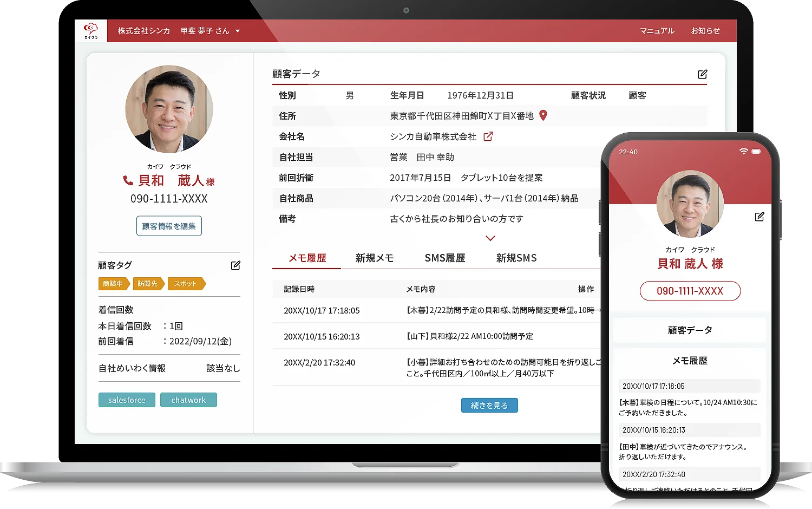Open the SMS履歴 tab
The height and width of the screenshot is (509, 812).
444,258
